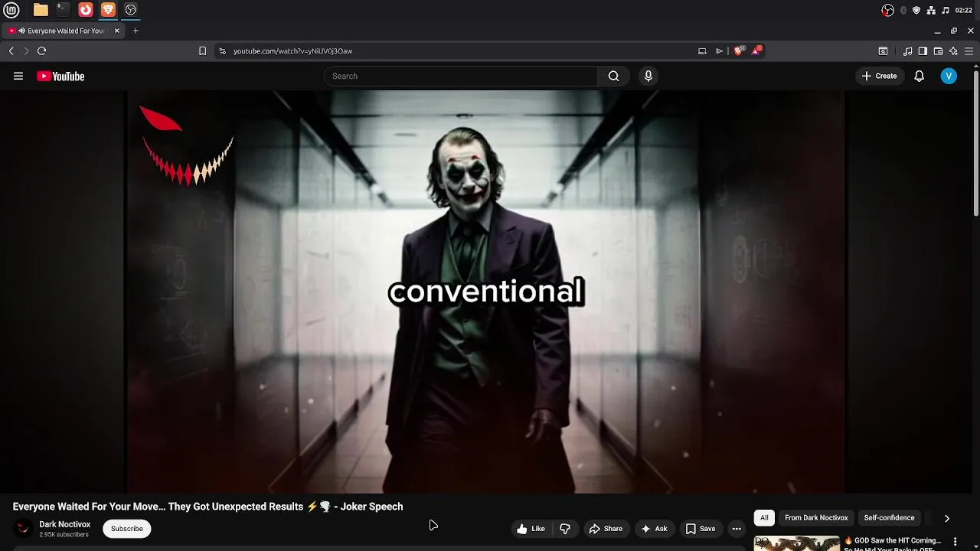Open the Create button
The width and height of the screenshot is (980, 551).
pyautogui.click(x=879, y=76)
